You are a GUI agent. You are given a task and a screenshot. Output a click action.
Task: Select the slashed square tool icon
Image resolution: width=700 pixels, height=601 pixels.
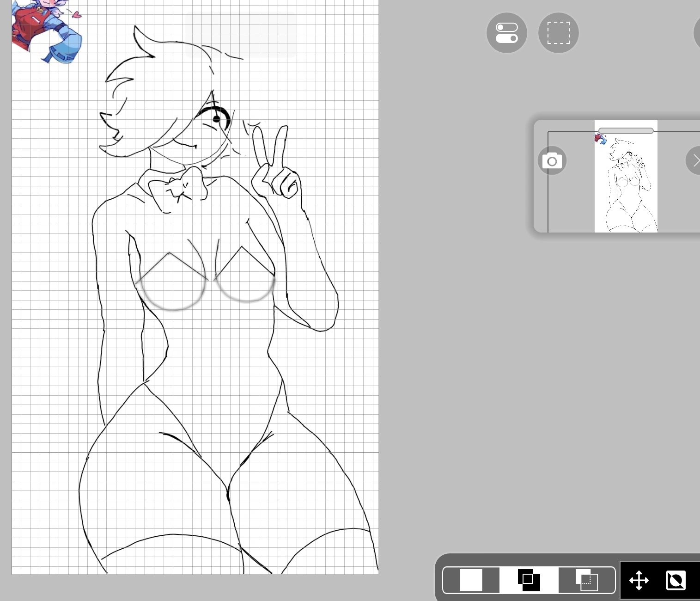(x=676, y=580)
